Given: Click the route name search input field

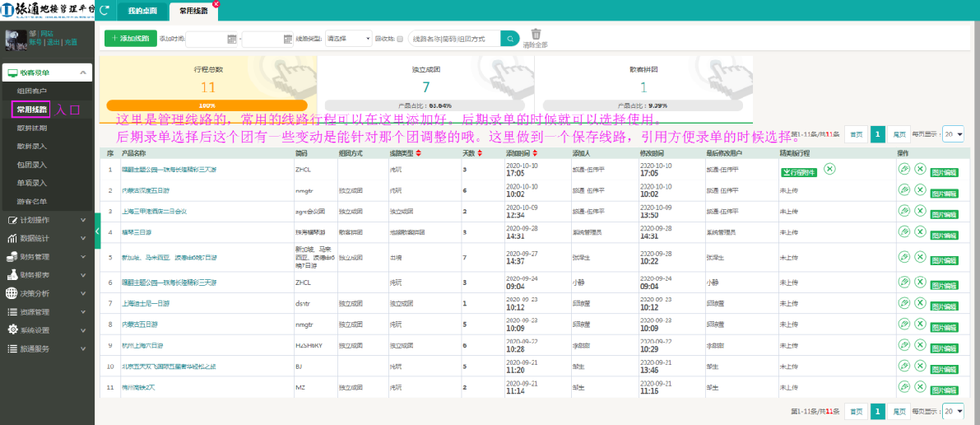Looking at the screenshot, I should (455, 38).
